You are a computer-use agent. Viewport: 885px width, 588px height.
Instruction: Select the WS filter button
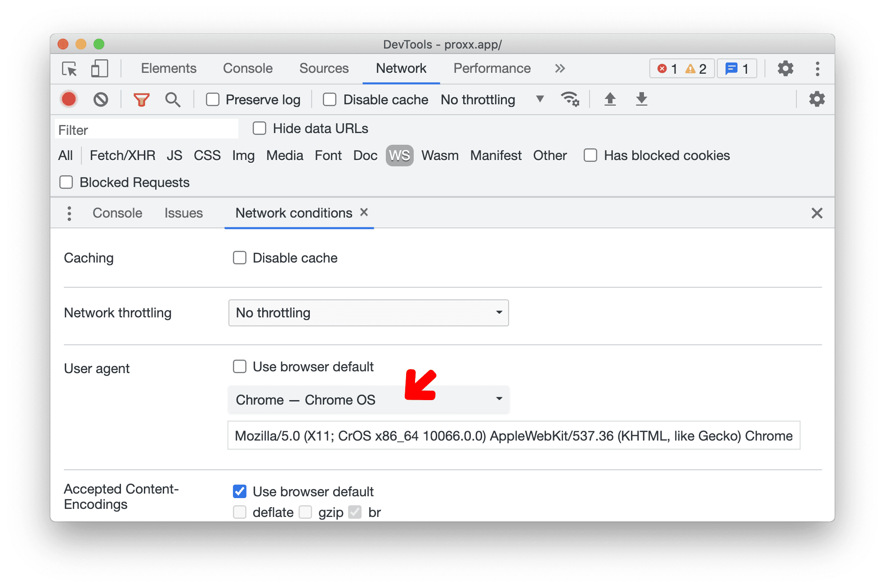click(x=399, y=156)
